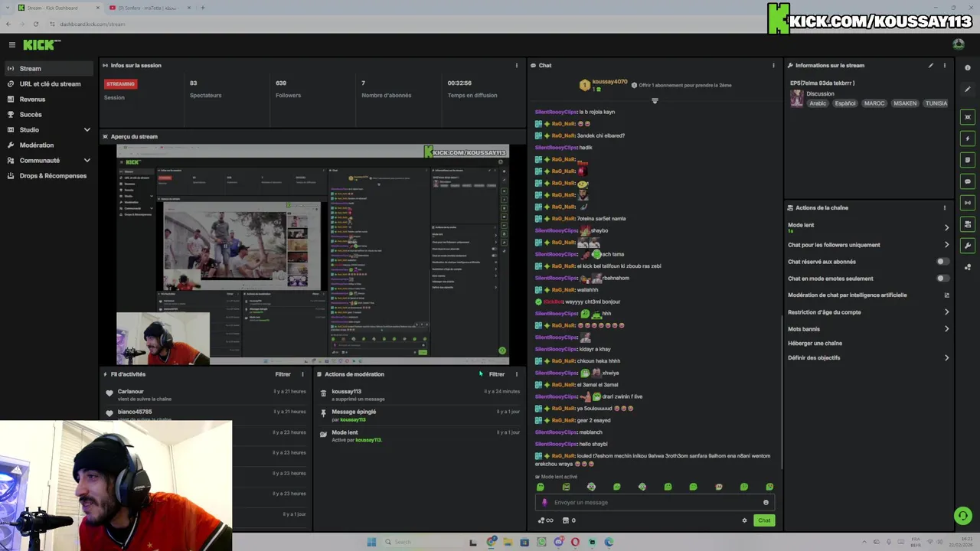Click Carlanour in activity feed
The width and height of the screenshot is (980, 551).
(130, 392)
